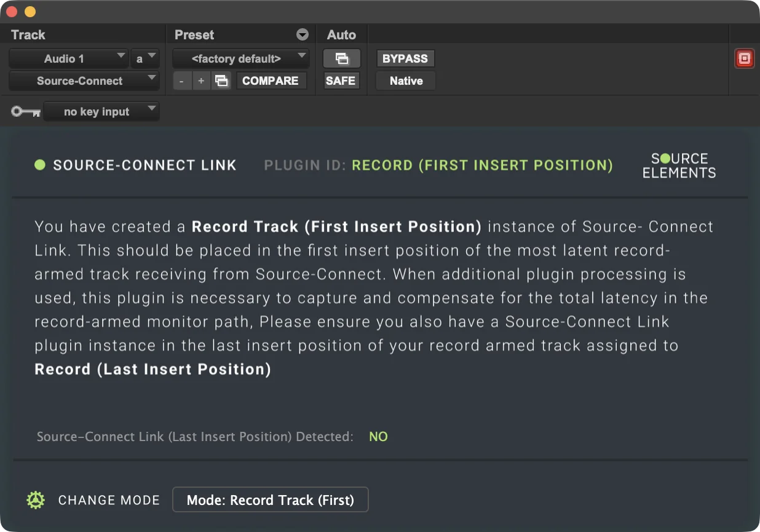Toggle the COMPARE button
Image resolution: width=760 pixels, height=532 pixels.
(270, 81)
